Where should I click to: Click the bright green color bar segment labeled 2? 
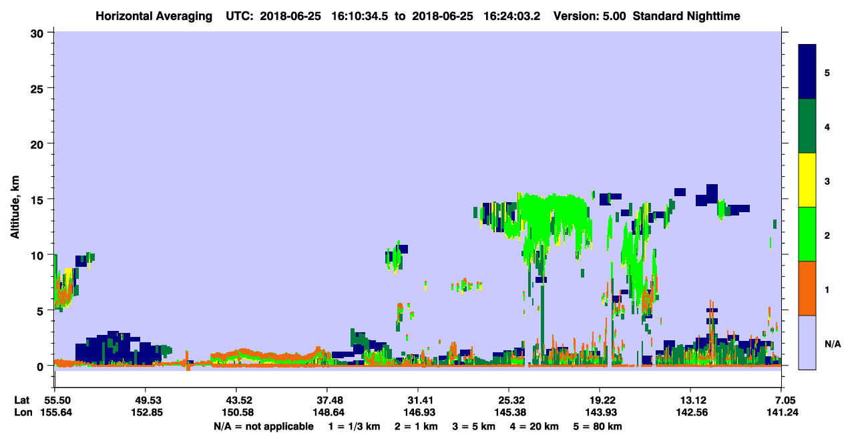807,234
